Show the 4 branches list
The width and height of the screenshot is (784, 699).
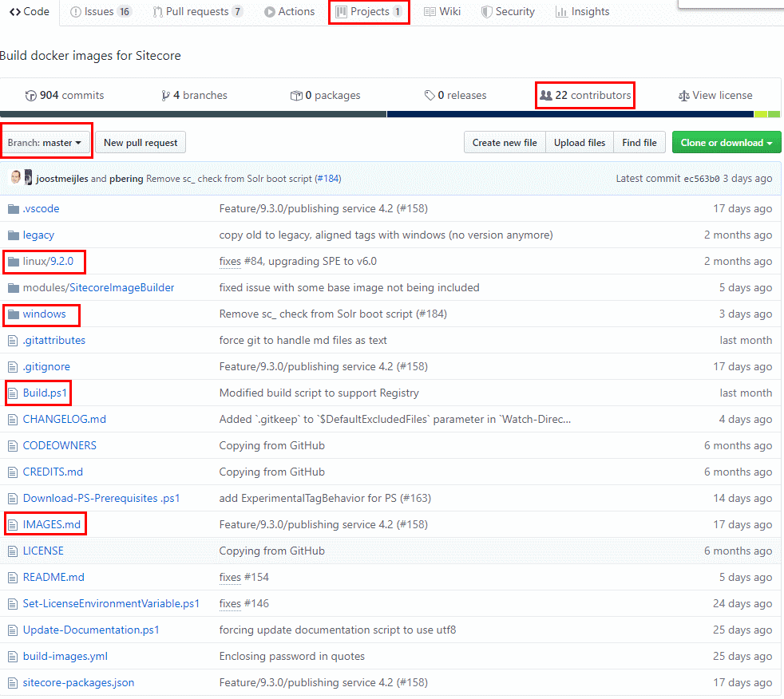pos(194,96)
